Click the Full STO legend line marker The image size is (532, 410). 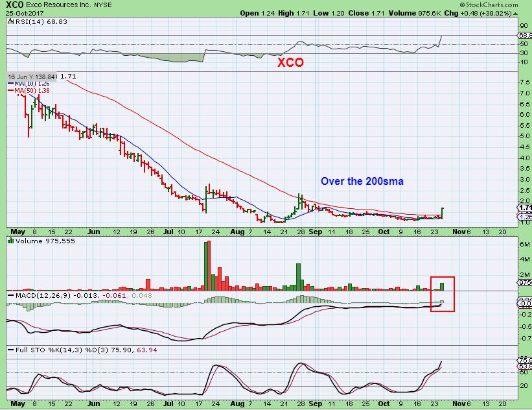point(11,350)
